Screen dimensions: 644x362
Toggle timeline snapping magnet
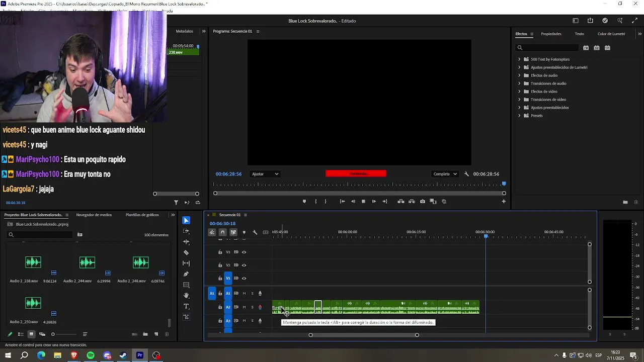(x=222, y=232)
